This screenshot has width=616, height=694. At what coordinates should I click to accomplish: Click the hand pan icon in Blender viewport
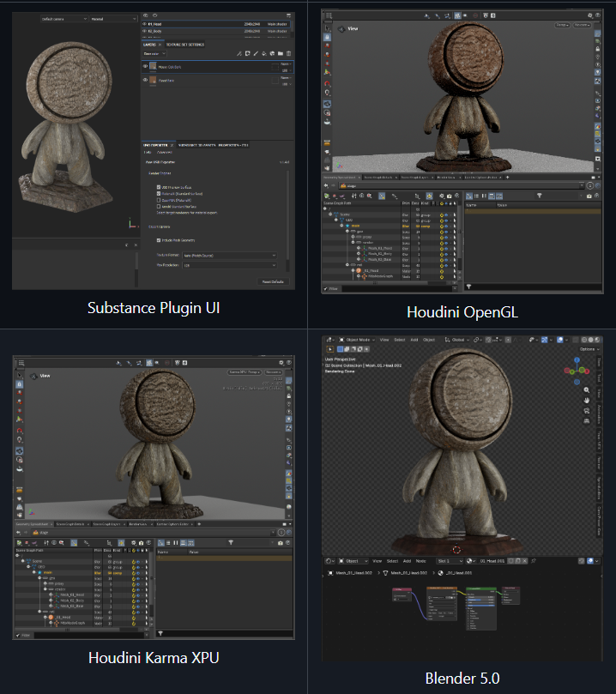coord(586,400)
